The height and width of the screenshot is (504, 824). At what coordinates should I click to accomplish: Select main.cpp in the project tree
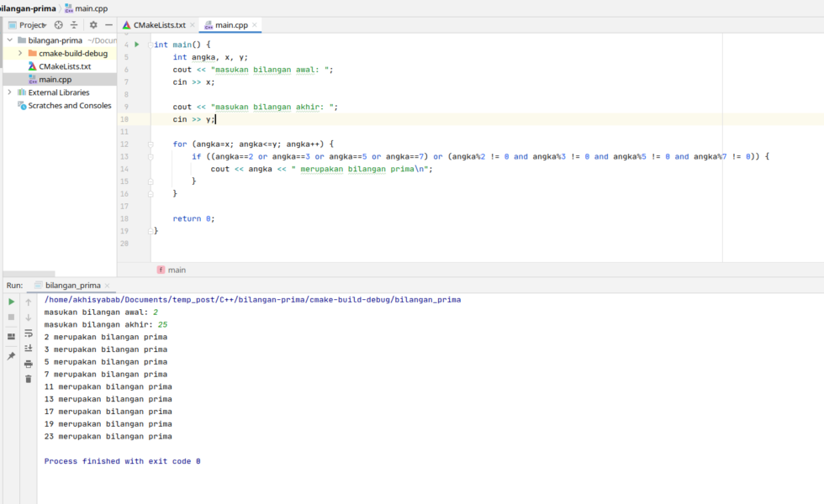[54, 79]
